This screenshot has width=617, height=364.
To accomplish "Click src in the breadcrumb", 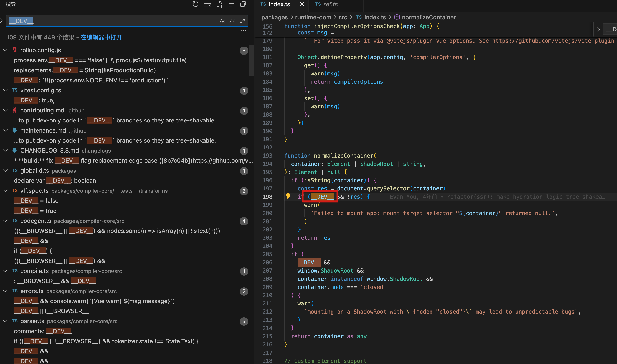I will (343, 17).
